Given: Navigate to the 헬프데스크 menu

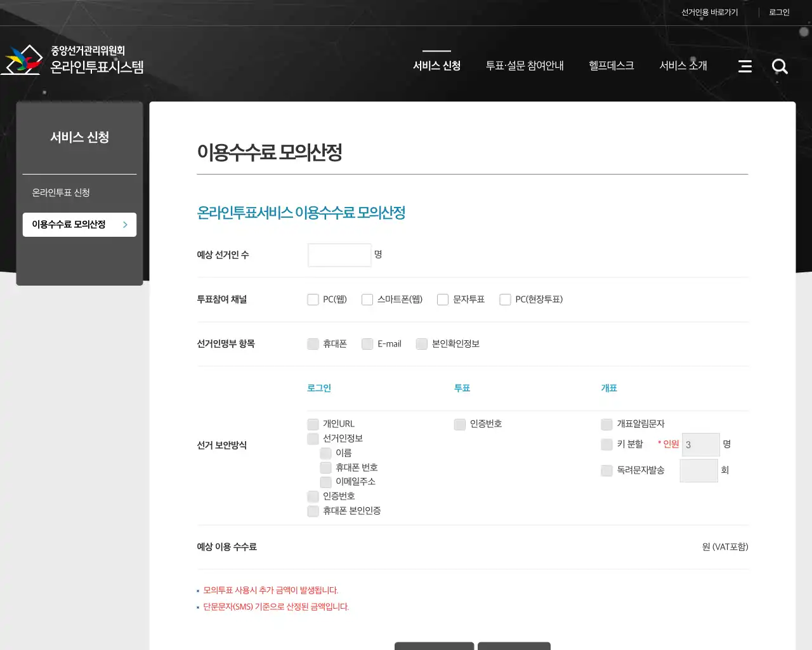Looking at the screenshot, I should tap(611, 65).
